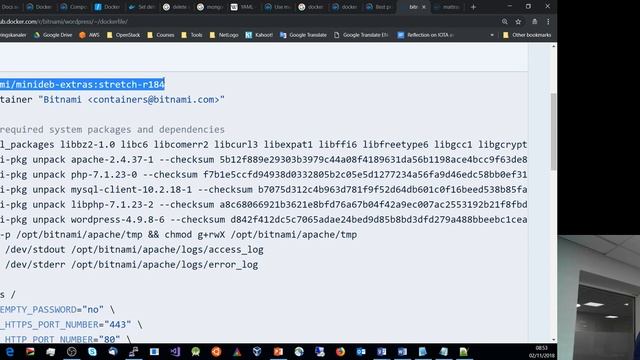Click the libfreetype6 package name
The image size is (640, 360).
[396, 144]
